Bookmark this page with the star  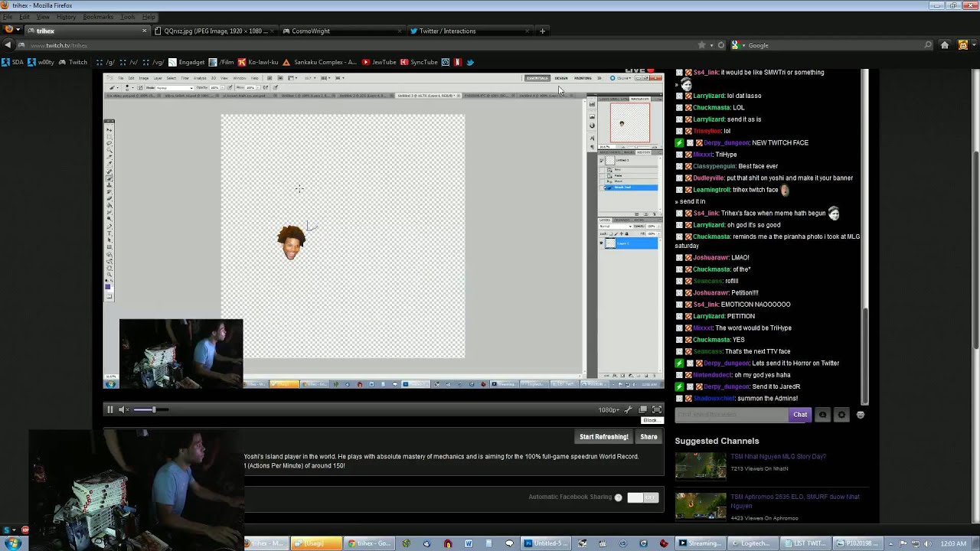(x=701, y=45)
